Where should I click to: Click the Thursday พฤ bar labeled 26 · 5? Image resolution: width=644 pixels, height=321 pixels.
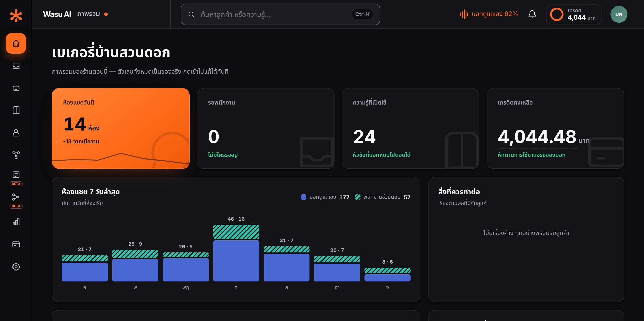(186, 267)
